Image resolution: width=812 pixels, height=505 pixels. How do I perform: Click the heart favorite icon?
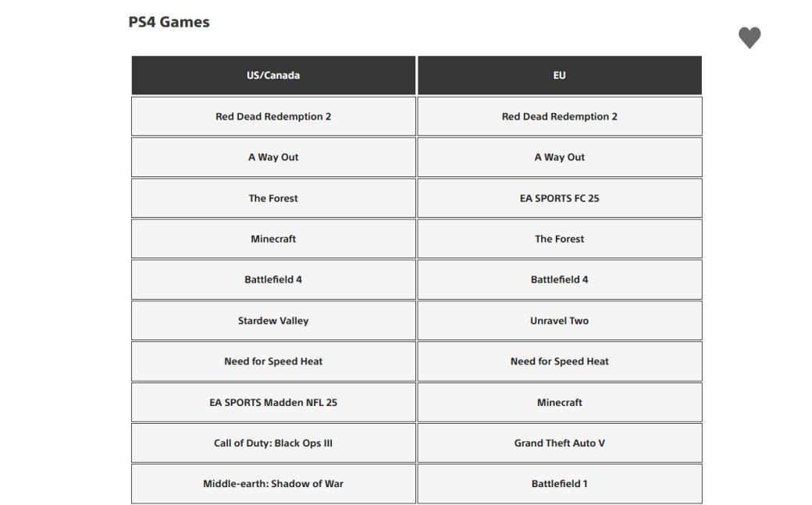tap(749, 37)
